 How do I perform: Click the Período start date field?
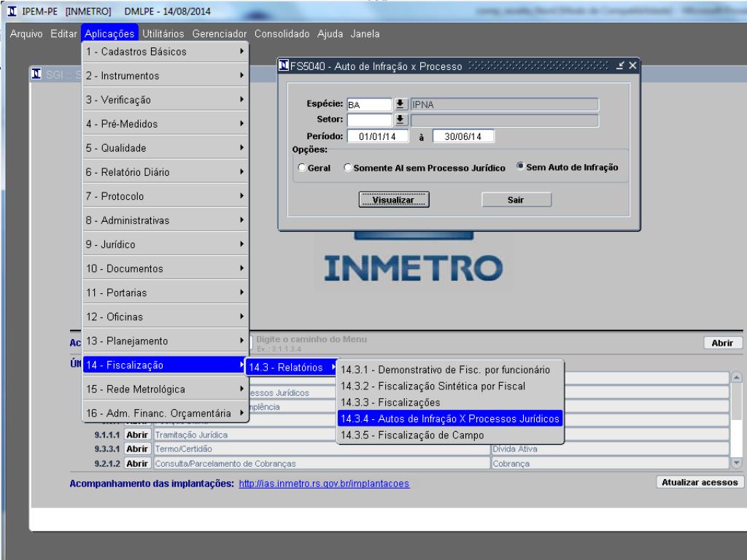(x=377, y=136)
